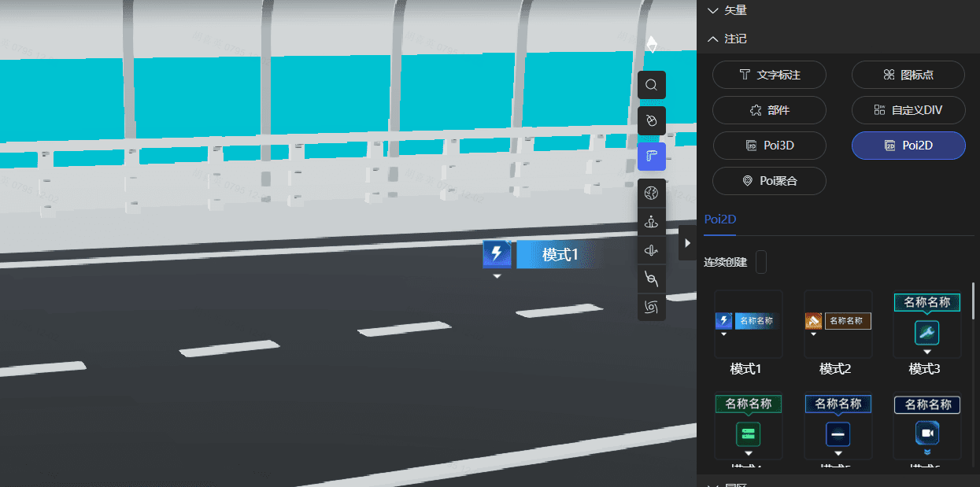Select the mouse control tool icon

tap(651, 120)
